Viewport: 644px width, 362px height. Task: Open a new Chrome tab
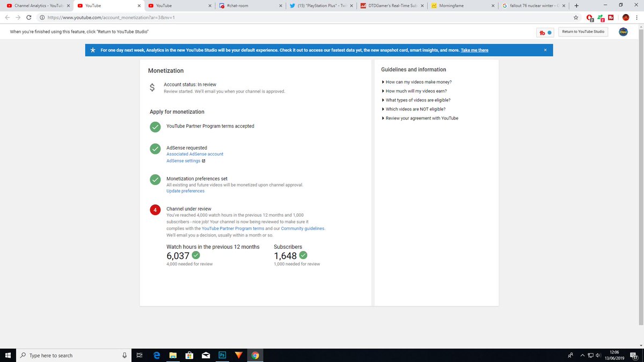click(x=576, y=5)
